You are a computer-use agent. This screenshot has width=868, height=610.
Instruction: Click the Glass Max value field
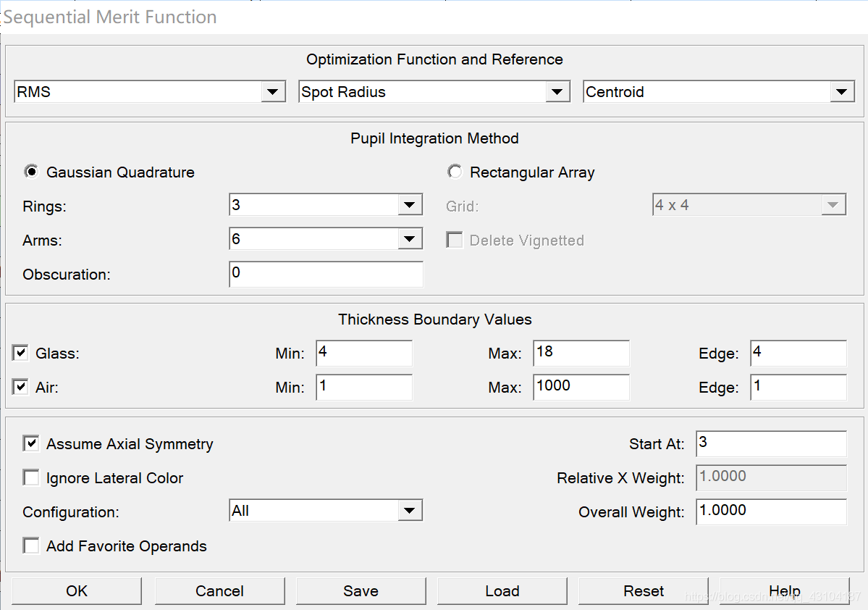coord(581,353)
